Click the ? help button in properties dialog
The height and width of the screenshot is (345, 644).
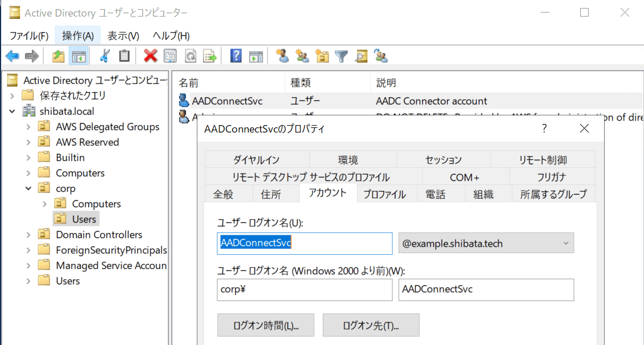(544, 129)
